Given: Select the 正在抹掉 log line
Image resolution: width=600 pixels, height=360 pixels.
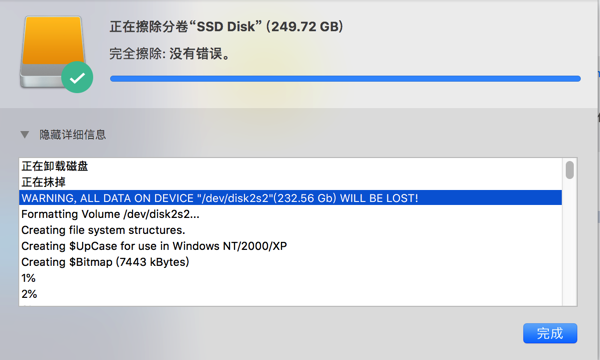Looking at the screenshot, I should tap(290, 182).
